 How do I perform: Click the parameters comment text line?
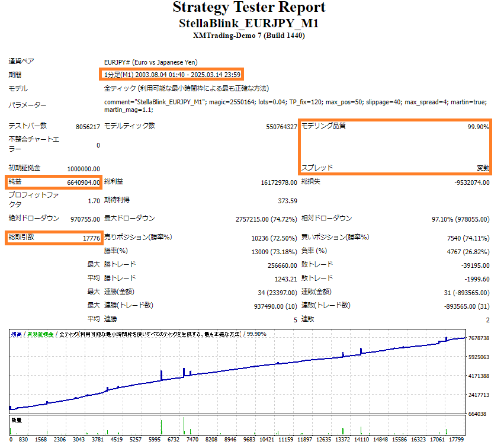tap(296, 102)
